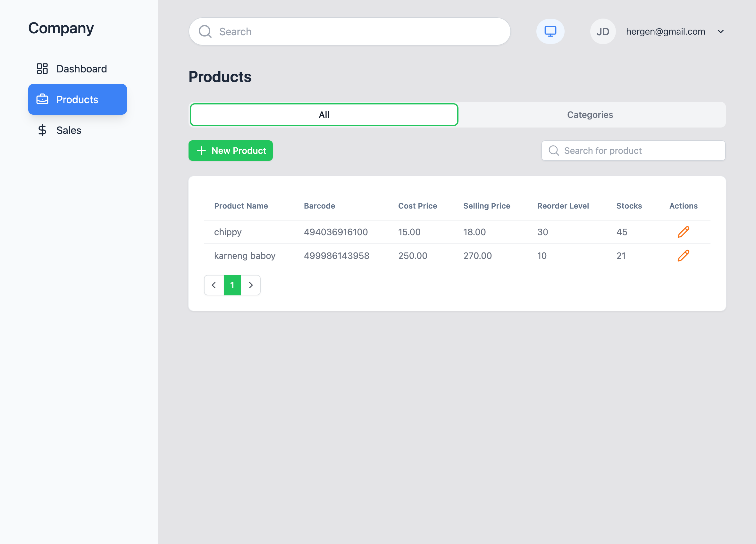Viewport: 756px width, 544px height.
Task: Go to next page arrow
Action: tap(251, 285)
